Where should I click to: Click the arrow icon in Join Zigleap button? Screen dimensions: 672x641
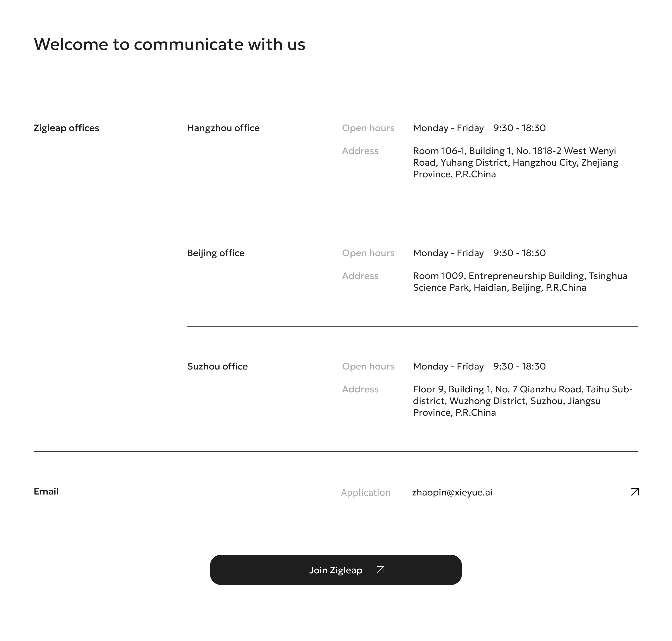coord(380,570)
